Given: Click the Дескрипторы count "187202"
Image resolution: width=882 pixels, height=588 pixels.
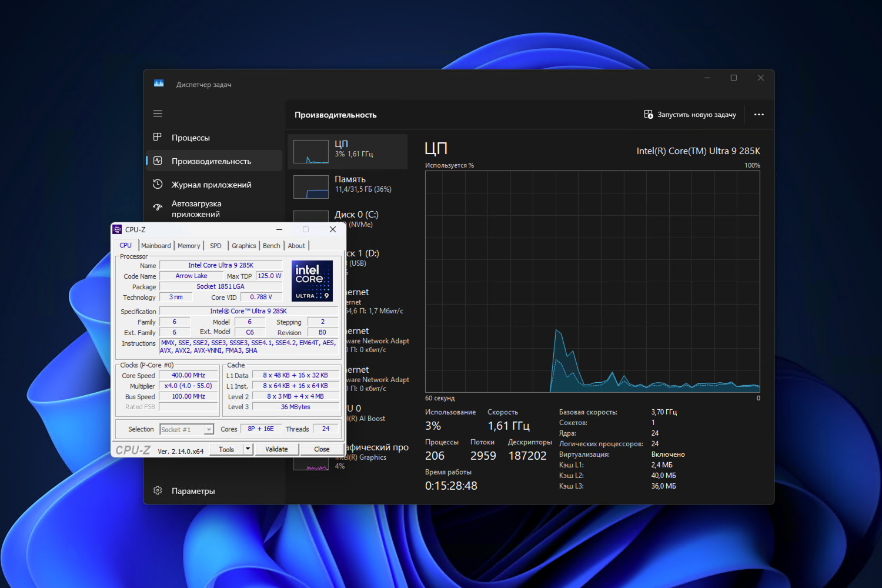Looking at the screenshot, I should (527, 456).
